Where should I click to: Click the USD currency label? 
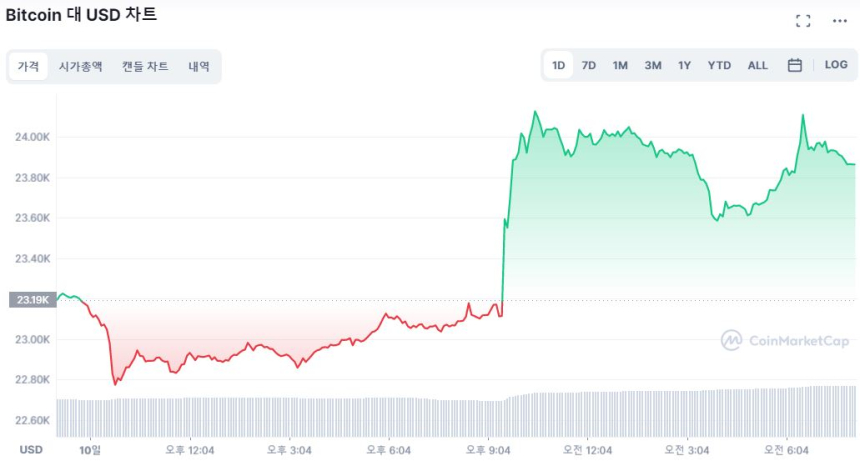coord(31,450)
